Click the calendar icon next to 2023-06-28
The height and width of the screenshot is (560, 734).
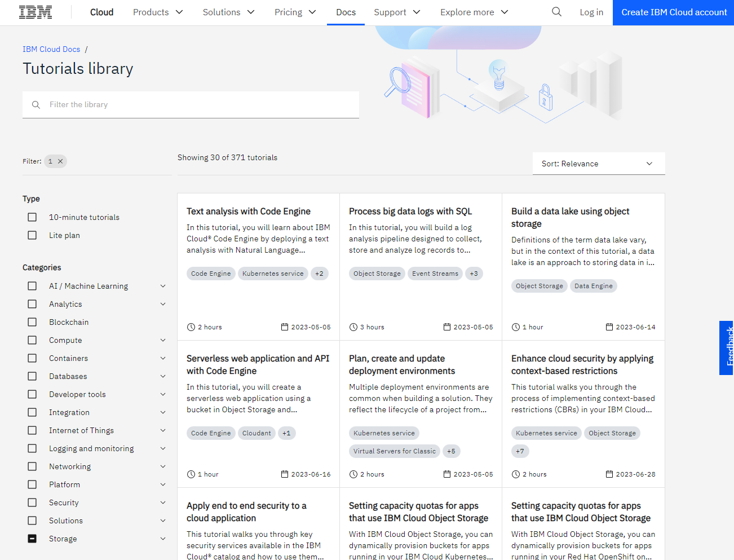(x=609, y=474)
